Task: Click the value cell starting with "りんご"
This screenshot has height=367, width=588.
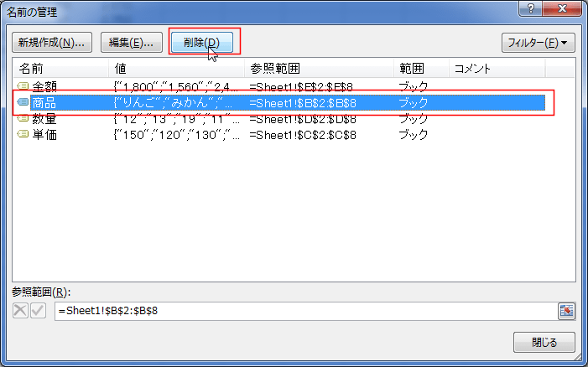Action: tap(173, 103)
